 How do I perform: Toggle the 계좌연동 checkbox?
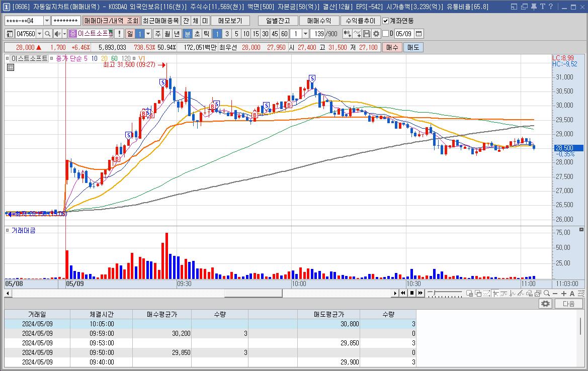click(385, 21)
